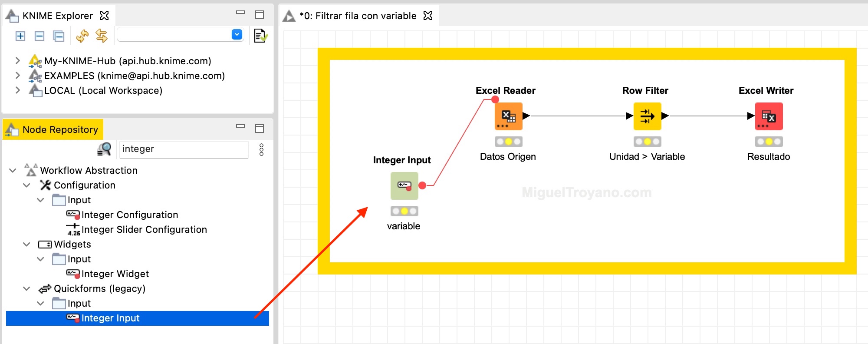Click the Quickforms (legacy) label
The image size is (868, 344).
tap(100, 289)
